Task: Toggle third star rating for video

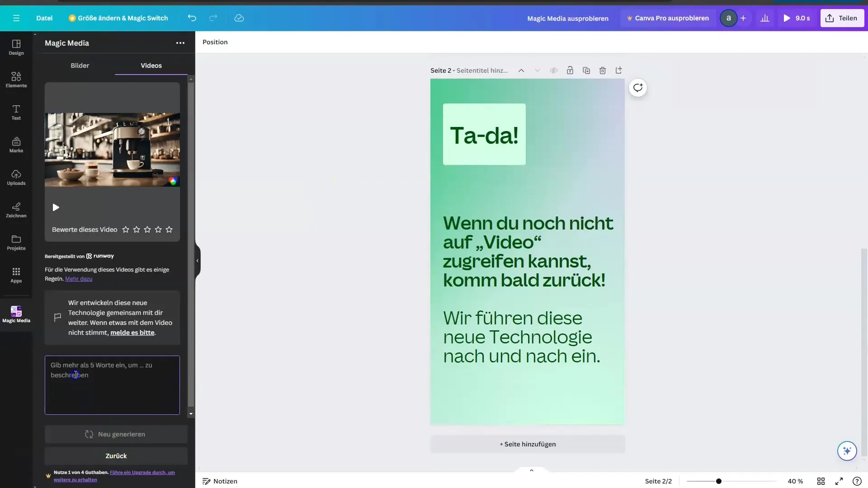Action: click(x=147, y=229)
